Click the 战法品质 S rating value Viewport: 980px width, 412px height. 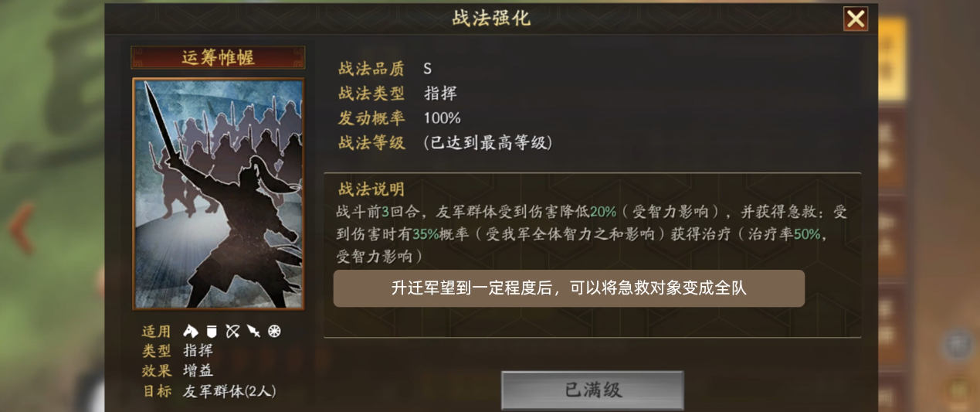coord(427,69)
